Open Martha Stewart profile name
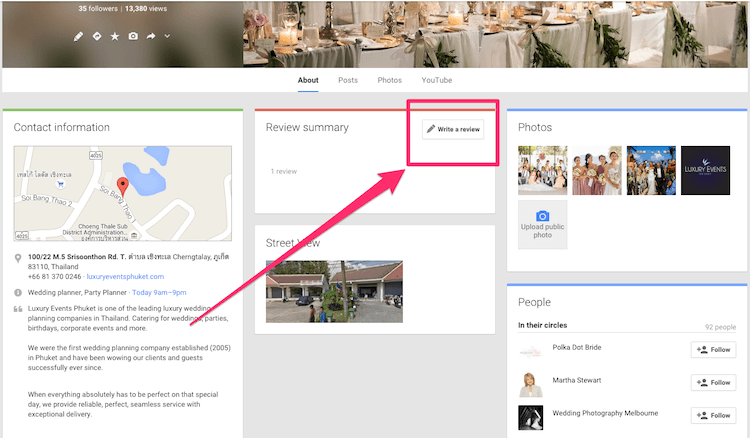The width and height of the screenshot is (750, 438). 577,380
